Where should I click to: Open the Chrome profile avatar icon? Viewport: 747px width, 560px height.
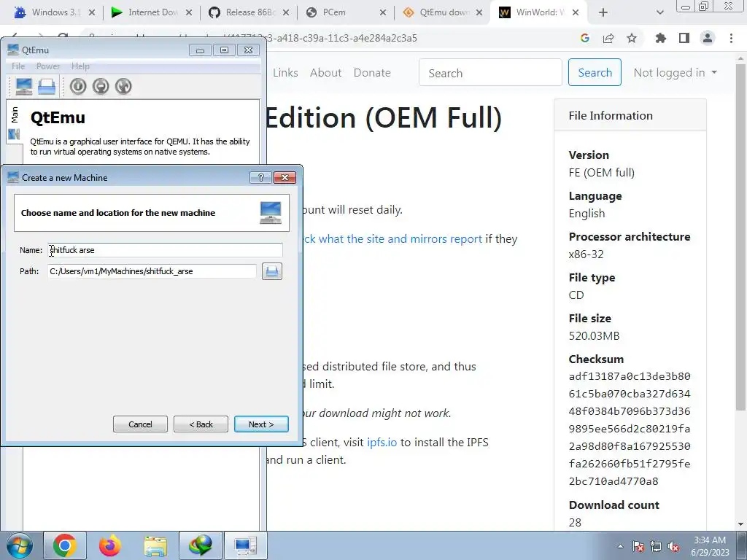pyautogui.click(x=708, y=38)
